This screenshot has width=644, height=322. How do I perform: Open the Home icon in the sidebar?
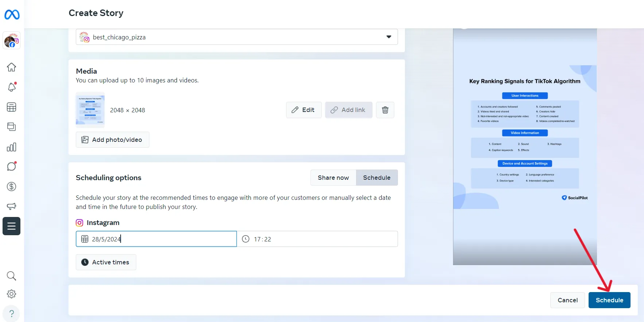tap(12, 67)
